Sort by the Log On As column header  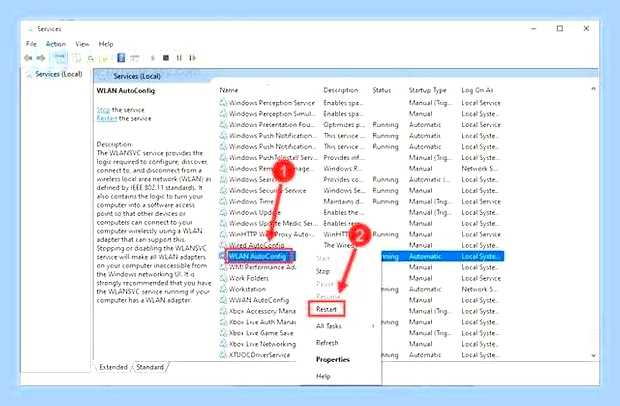[x=477, y=90]
